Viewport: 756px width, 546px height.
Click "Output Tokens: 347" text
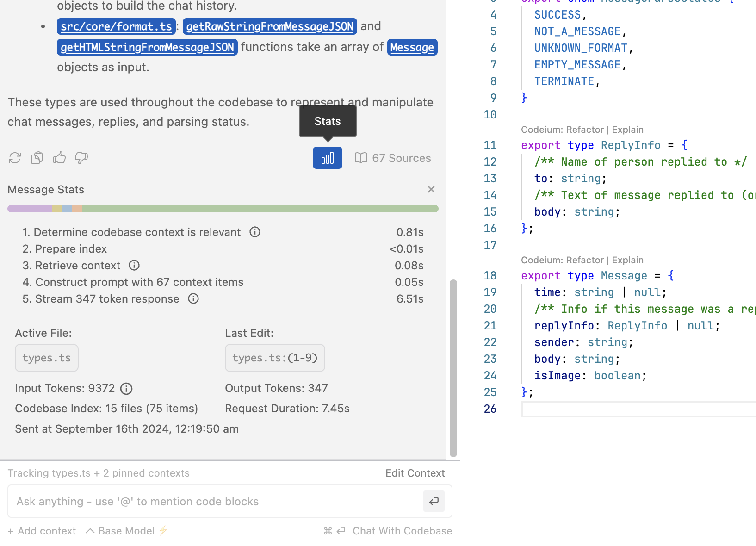coord(276,388)
